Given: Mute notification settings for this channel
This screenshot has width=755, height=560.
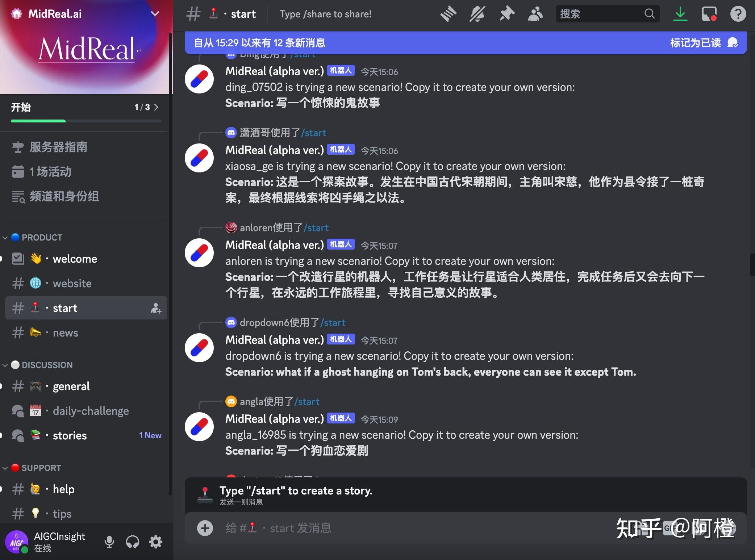Looking at the screenshot, I should (x=477, y=14).
